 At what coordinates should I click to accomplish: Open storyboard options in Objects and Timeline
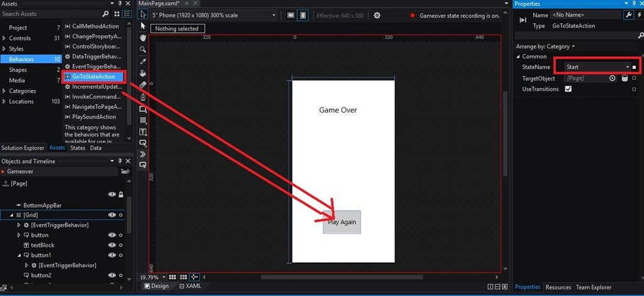[x=125, y=171]
